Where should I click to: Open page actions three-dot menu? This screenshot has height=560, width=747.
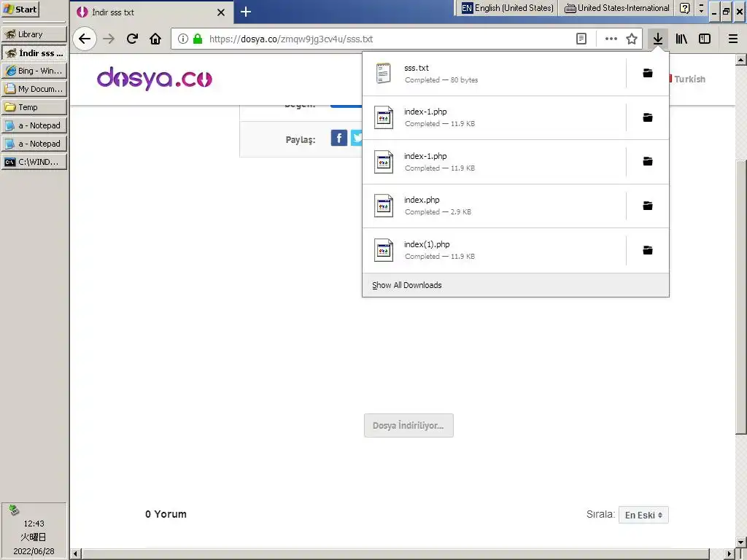pos(611,39)
